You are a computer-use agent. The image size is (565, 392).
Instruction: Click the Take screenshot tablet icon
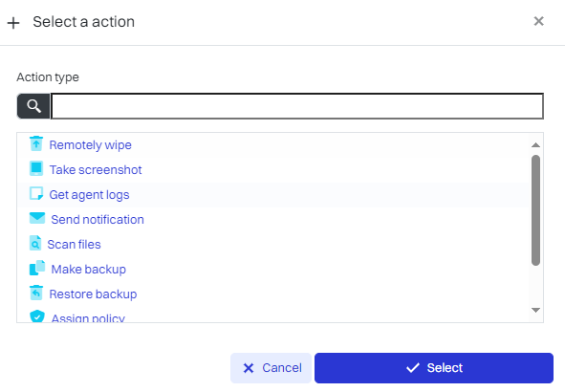(36, 168)
